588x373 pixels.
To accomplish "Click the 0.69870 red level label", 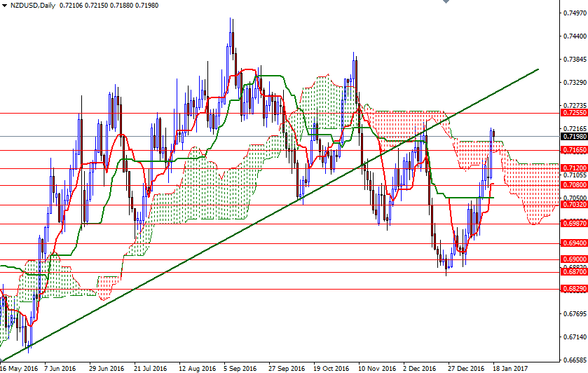I will coord(574,224).
